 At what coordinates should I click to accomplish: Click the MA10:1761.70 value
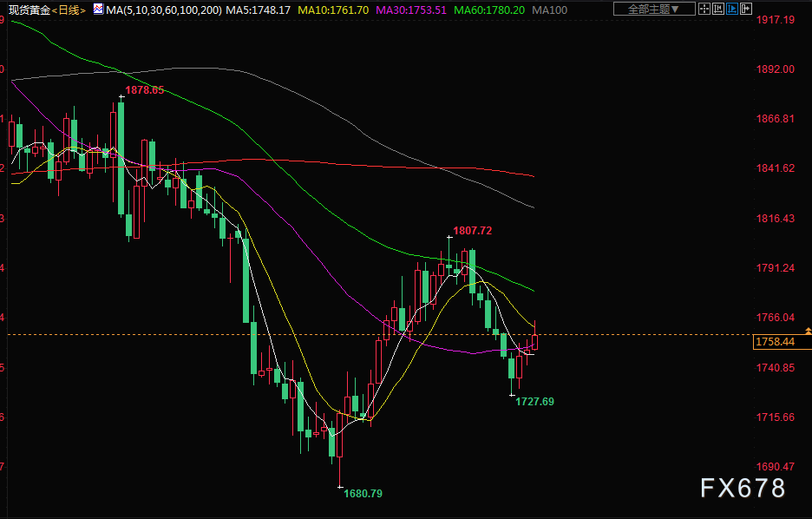point(333,10)
